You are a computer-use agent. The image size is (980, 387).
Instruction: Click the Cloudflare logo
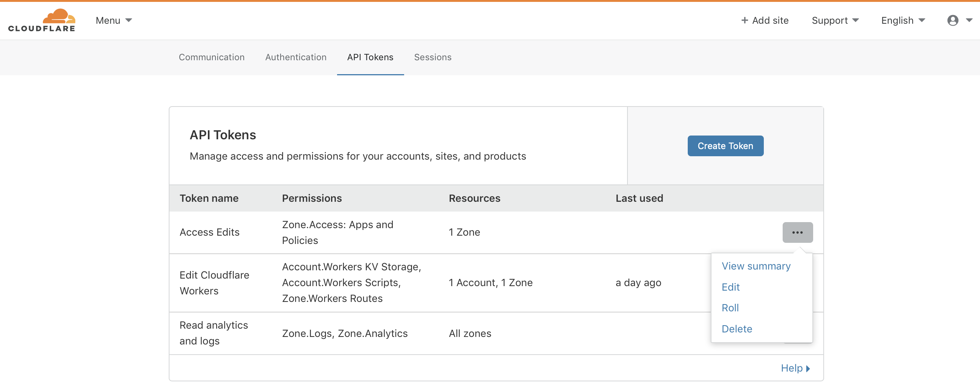pyautogui.click(x=42, y=21)
